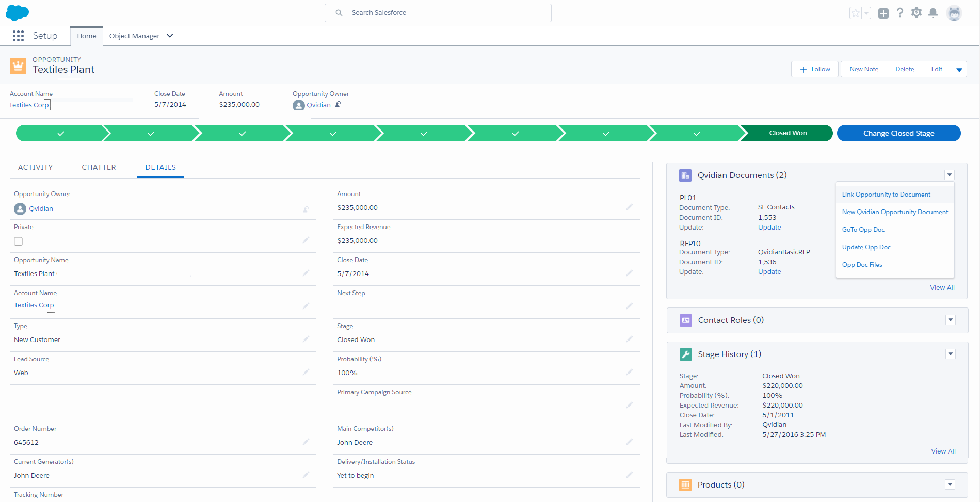
Task: Click the Products panel icon
Action: [x=685, y=485]
